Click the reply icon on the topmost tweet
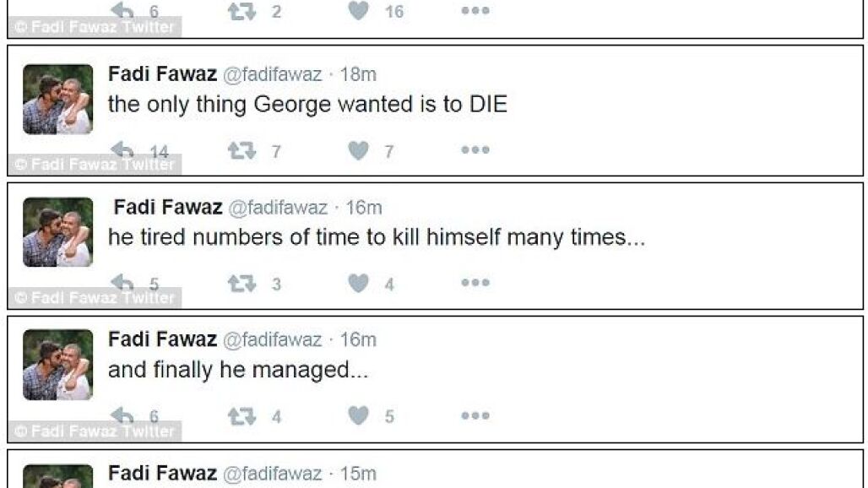 [x=122, y=11]
